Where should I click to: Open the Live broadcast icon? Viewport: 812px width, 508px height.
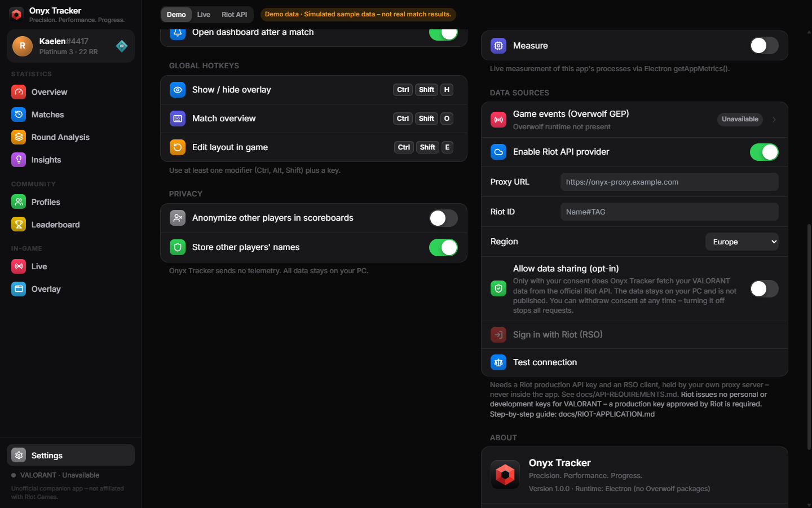[x=19, y=266]
